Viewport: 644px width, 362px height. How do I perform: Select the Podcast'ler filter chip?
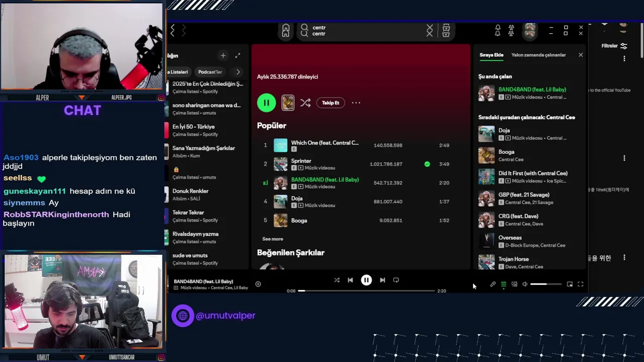210,72
